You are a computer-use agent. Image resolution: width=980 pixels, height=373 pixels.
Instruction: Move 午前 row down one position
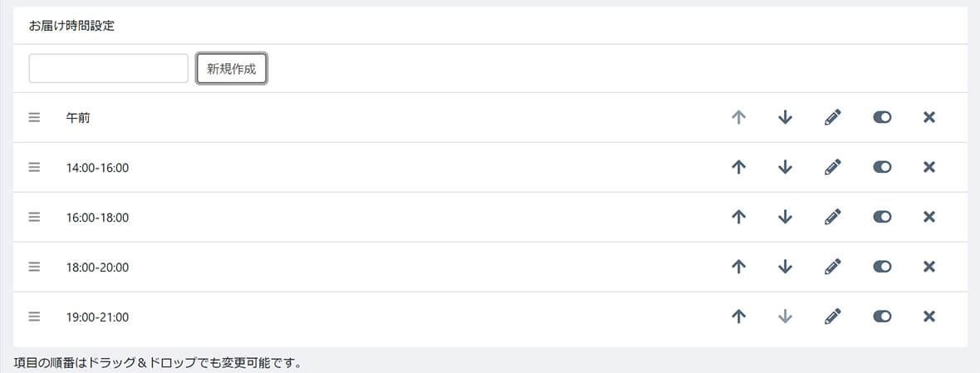(x=785, y=118)
